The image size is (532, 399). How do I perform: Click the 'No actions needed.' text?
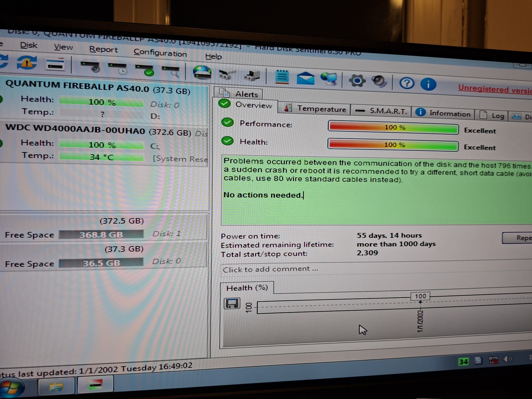[263, 195]
